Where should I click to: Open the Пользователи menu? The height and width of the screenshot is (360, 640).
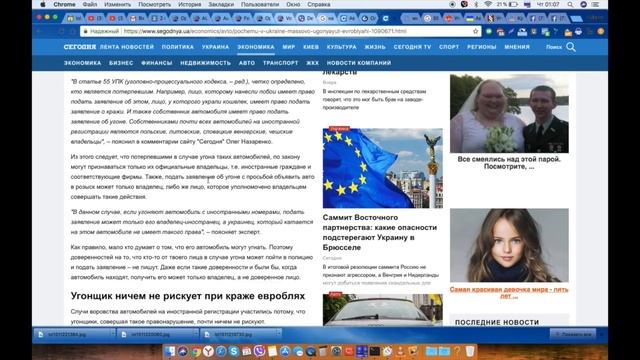coord(260,4)
